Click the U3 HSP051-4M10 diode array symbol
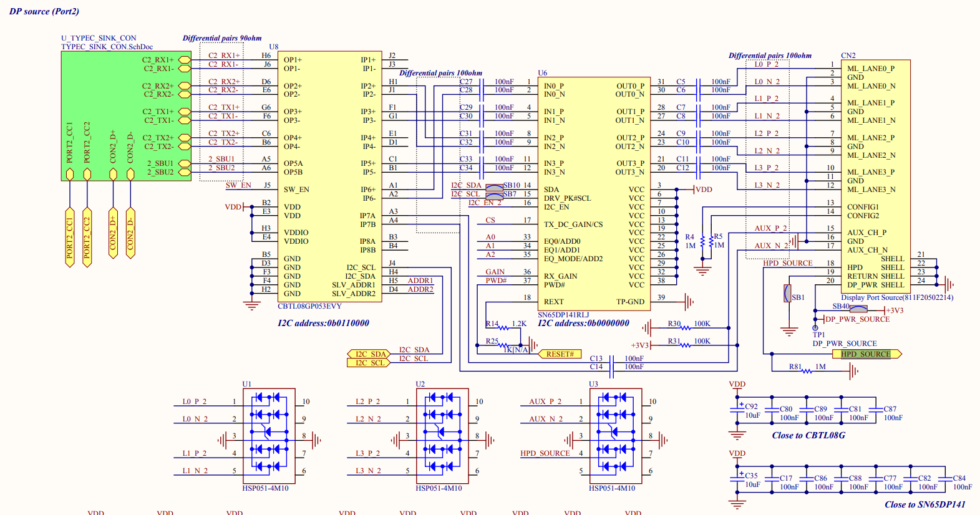The height and width of the screenshot is (515, 980). point(615,436)
